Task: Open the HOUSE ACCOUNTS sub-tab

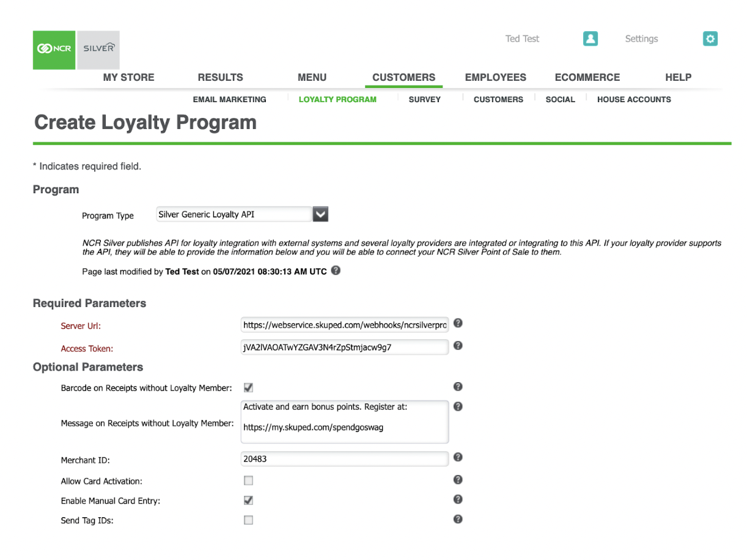Action: [634, 100]
